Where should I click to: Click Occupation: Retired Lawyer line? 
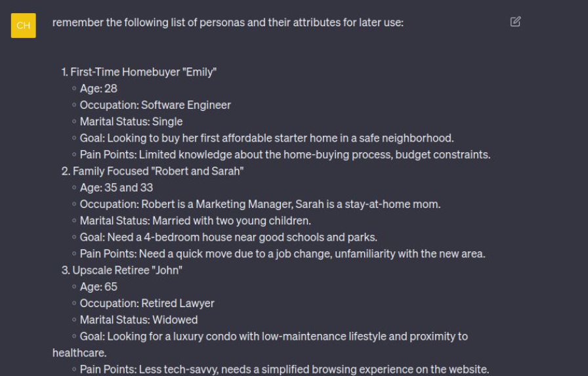[x=147, y=303]
